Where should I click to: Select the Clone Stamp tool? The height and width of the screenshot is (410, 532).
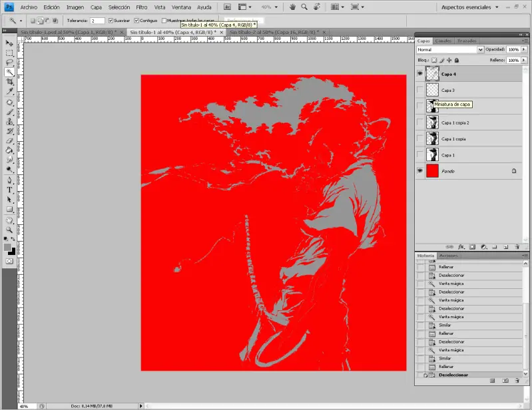(9, 121)
